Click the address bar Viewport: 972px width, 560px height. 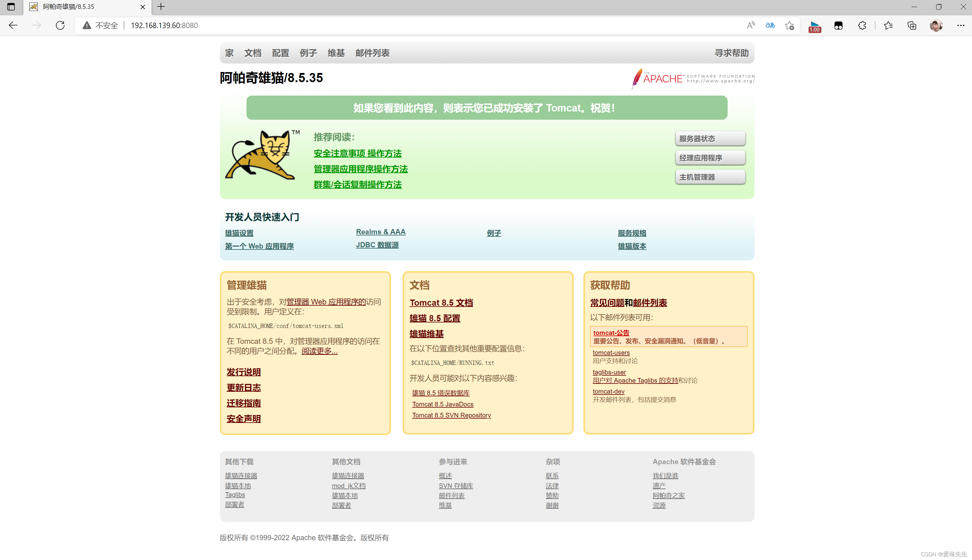point(164,25)
